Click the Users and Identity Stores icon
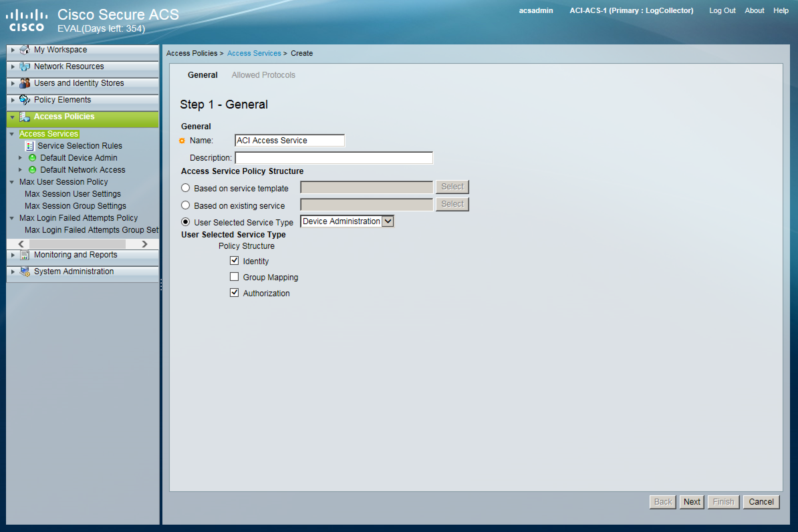Viewport: 798px width, 532px height. coord(24,83)
